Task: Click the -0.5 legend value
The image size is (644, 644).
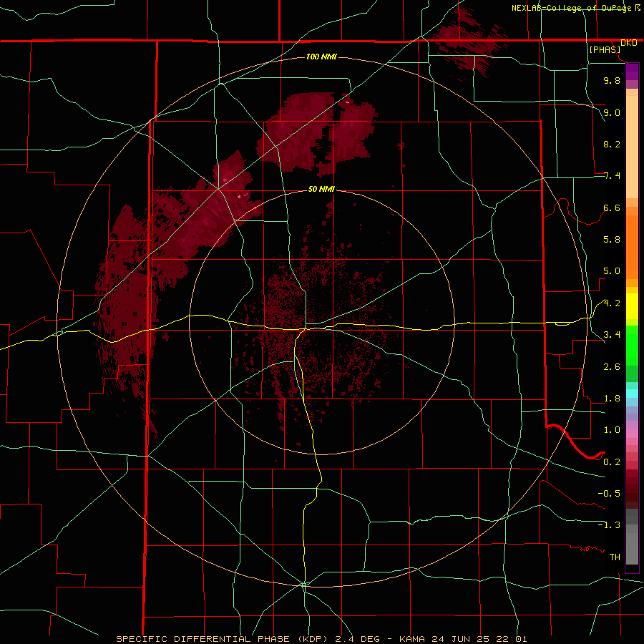Action: pyautogui.click(x=609, y=494)
